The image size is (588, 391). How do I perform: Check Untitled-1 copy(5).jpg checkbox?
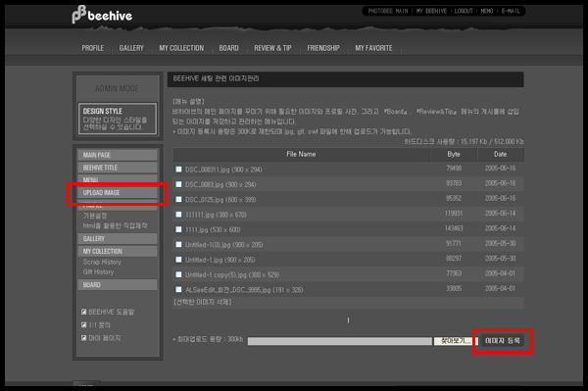pos(178,274)
